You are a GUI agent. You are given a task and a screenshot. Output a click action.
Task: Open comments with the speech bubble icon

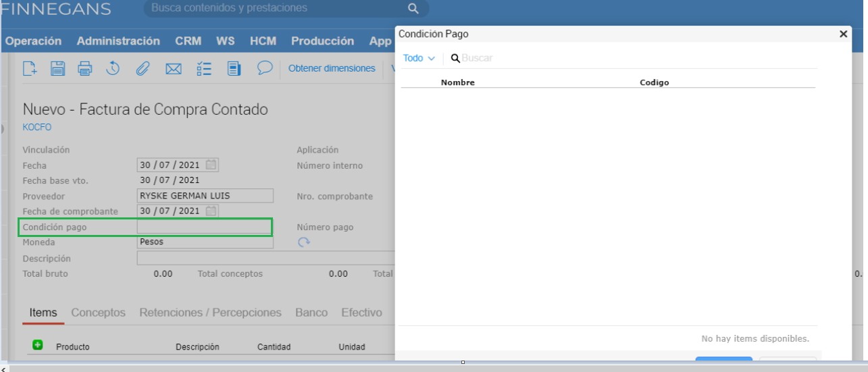tap(265, 68)
